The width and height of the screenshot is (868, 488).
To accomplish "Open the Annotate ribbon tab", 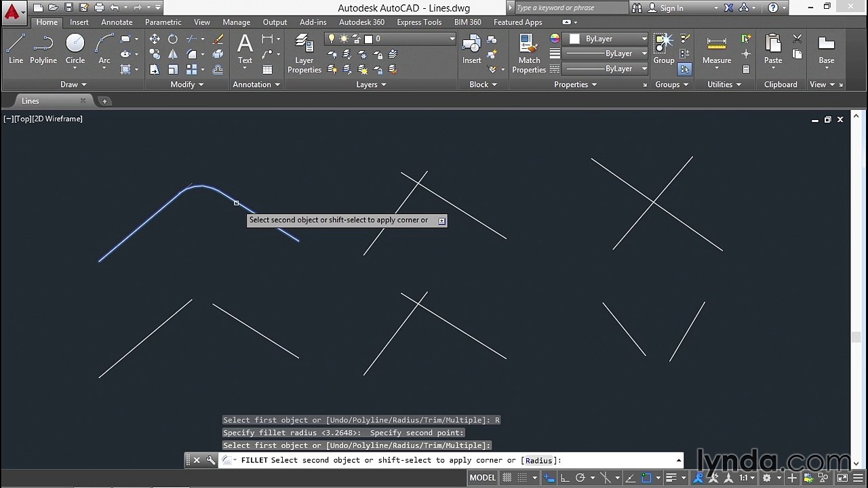I will 117,22.
